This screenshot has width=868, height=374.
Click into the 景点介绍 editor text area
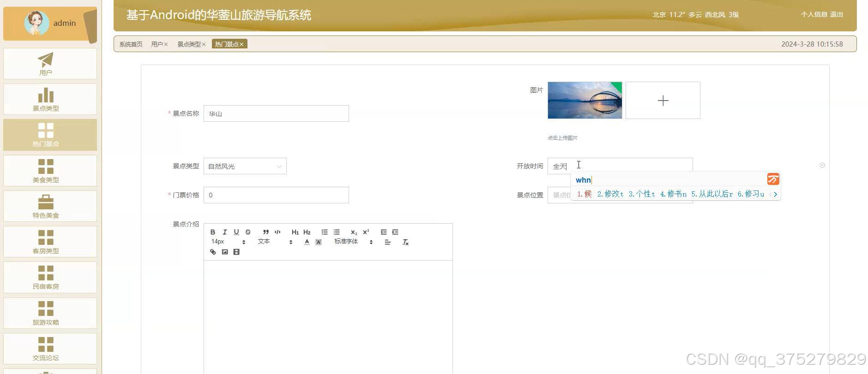(x=328, y=317)
